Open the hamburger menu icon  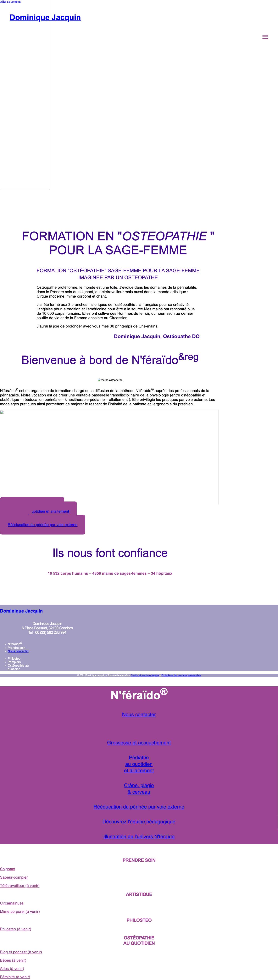tap(265, 37)
